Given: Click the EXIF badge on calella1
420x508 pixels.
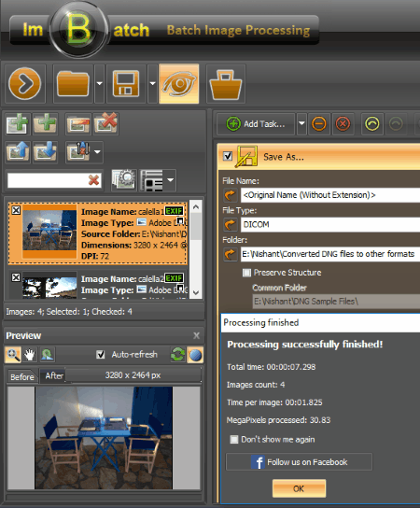Looking at the screenshot, I should [x=175, y=211].
